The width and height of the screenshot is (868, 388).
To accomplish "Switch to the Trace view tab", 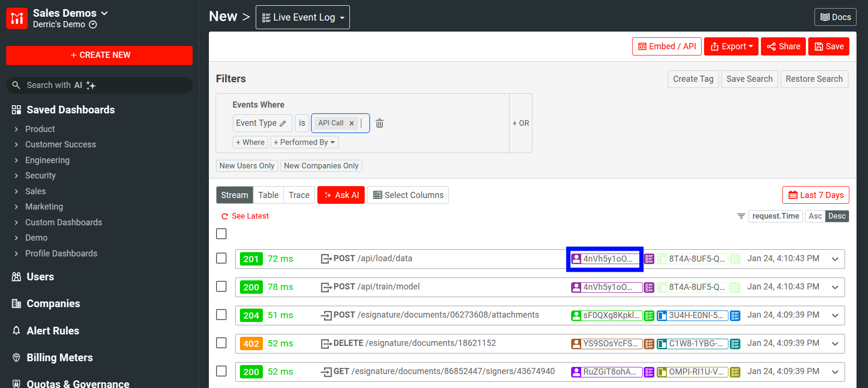I will pos(299,195).
